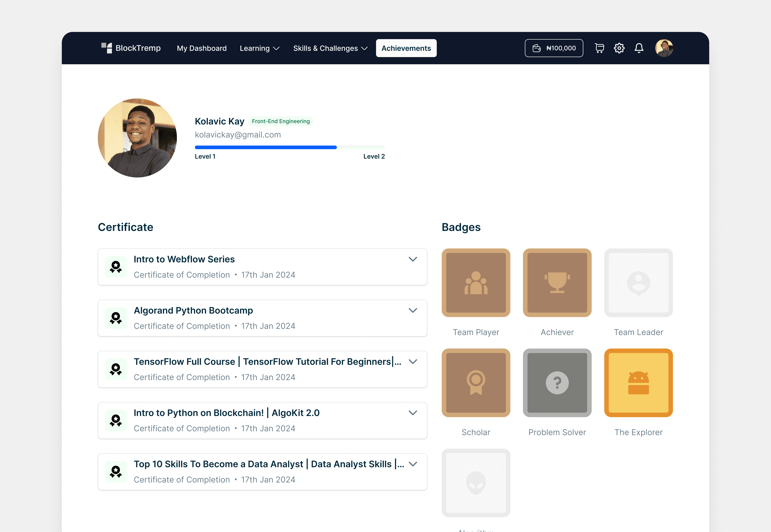Open the settings gear
The image size is (771, 532).
point(619,48)
